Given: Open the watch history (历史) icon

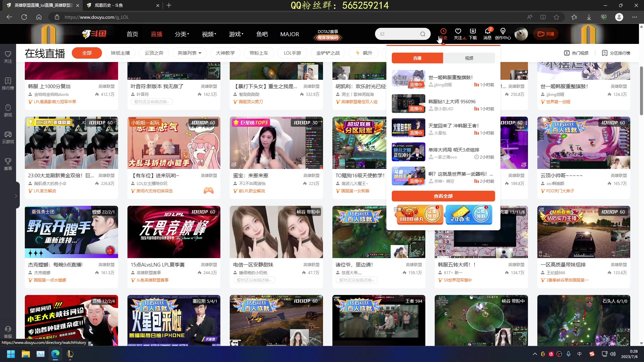Looking at the screenshot, I should coord(443,34).
